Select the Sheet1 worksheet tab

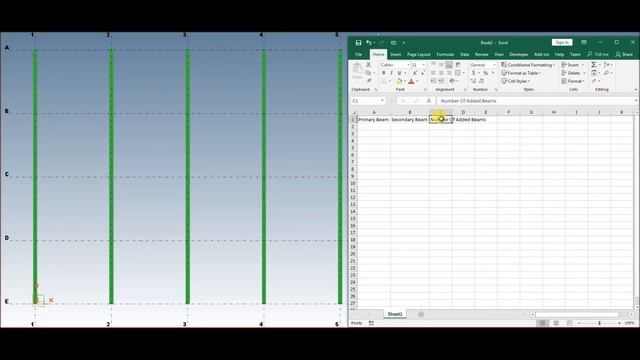click(x=395, y=314)
